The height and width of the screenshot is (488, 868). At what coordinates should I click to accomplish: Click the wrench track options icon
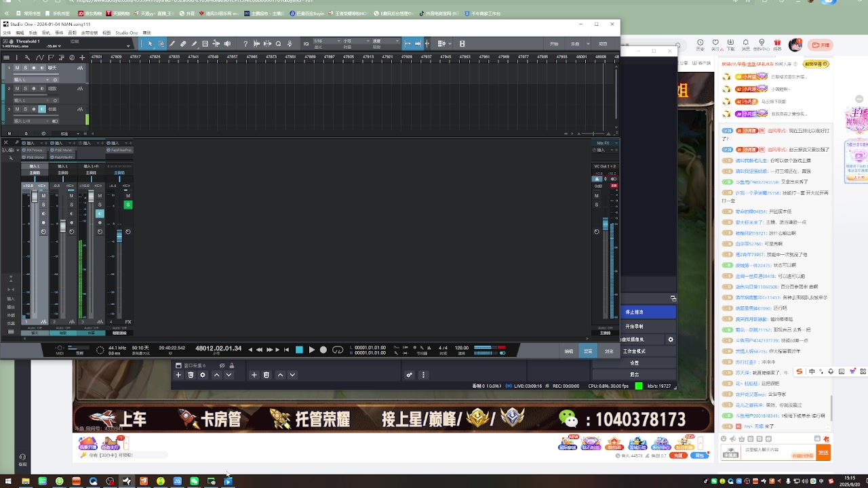27,58
